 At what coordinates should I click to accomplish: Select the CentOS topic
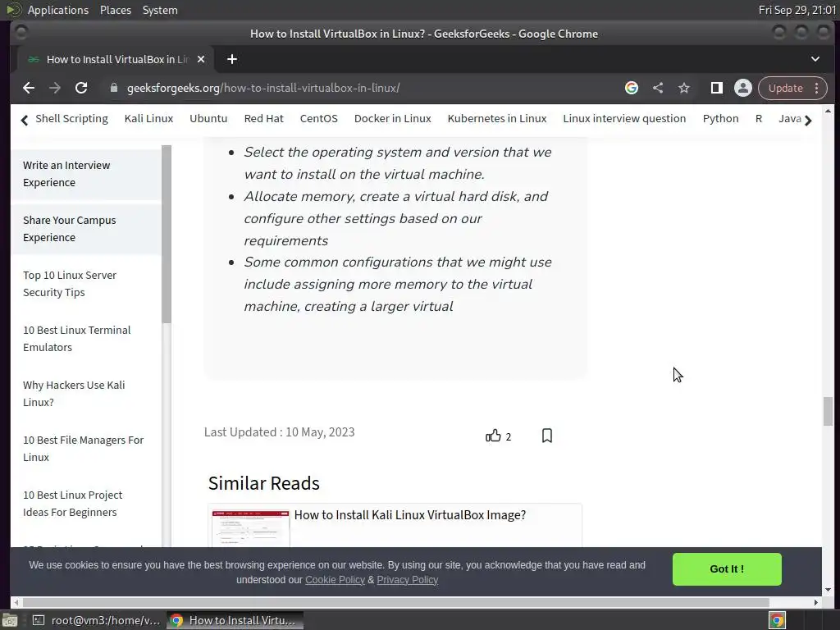point(319,118)
